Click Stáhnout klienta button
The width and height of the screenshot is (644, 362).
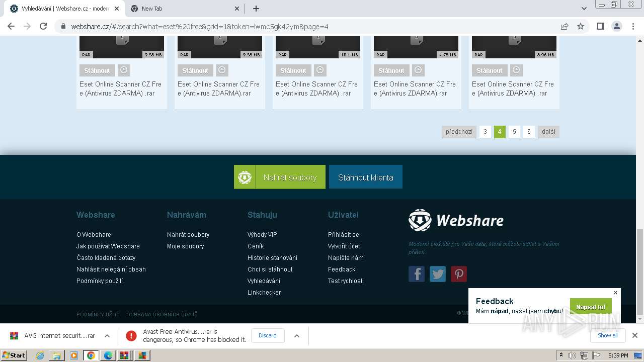point(366,177)
